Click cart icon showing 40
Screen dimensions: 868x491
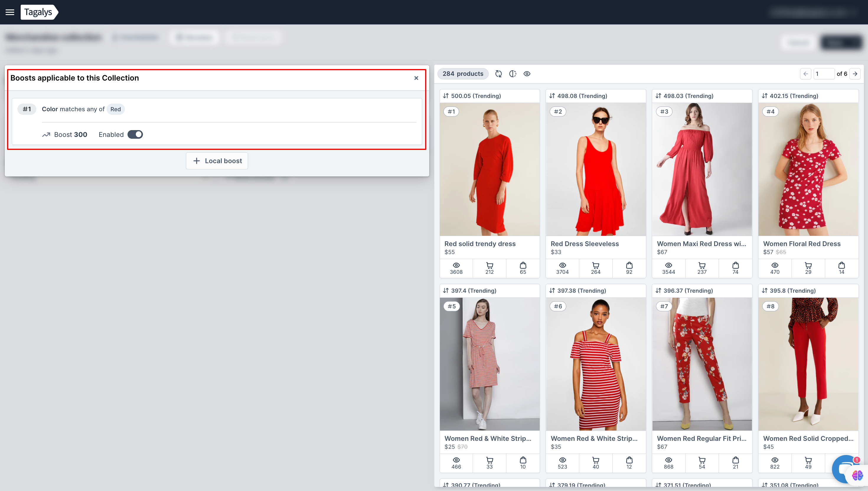tap(596, 460)
